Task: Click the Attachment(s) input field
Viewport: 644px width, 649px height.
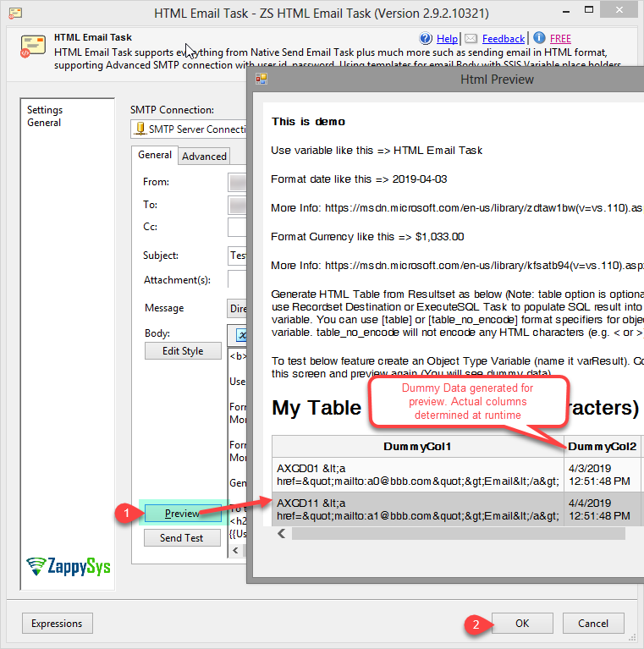Action: pos(237,278)
